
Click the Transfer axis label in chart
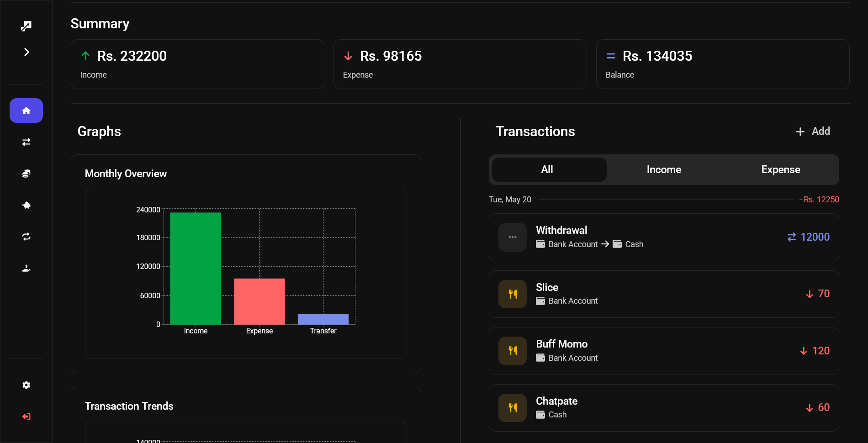(323, 331)
